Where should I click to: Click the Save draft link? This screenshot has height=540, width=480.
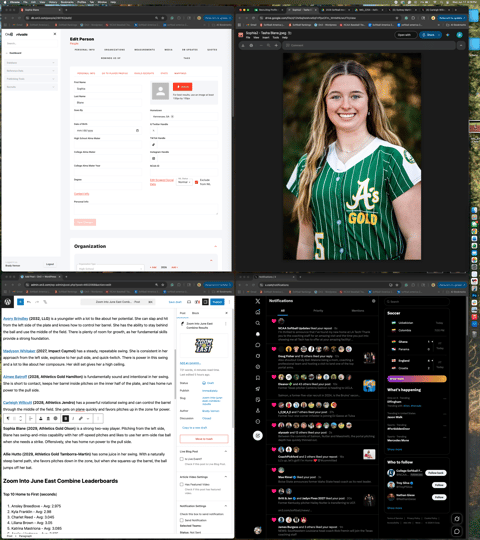(175, 302)
